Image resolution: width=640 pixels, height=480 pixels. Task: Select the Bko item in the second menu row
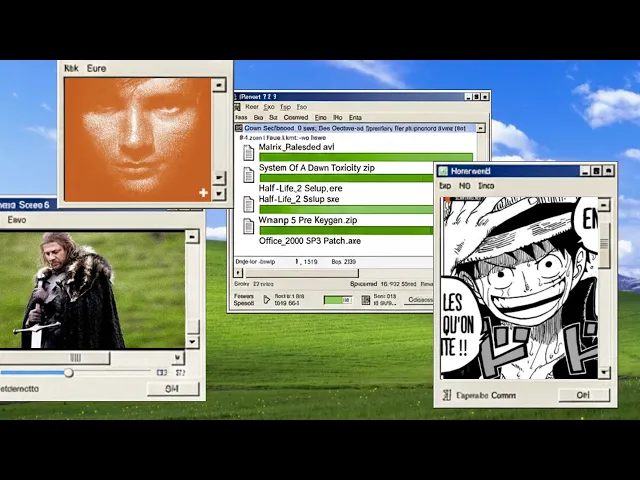point(258,118)
